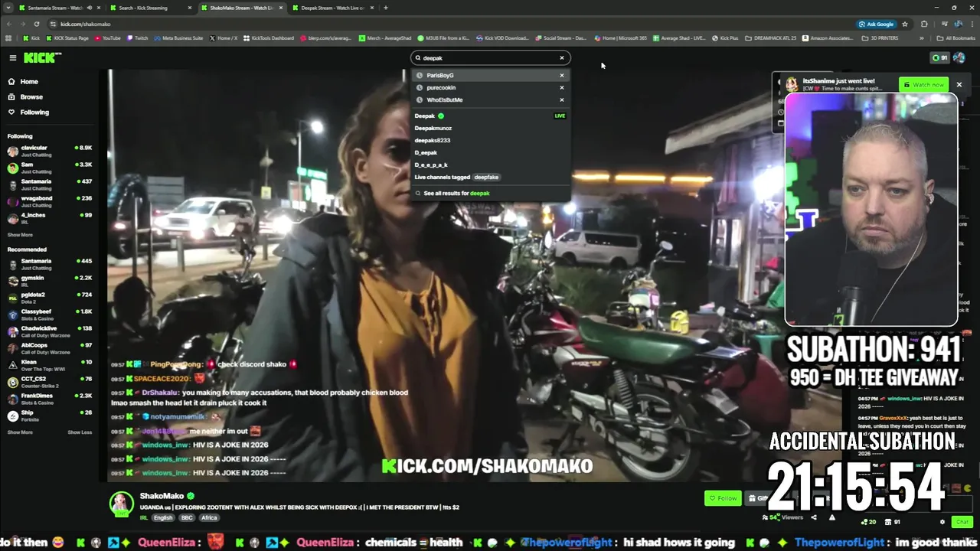980x551 pixels.
Task: Open the D_eepak search result
Action: tap(490, 152)
